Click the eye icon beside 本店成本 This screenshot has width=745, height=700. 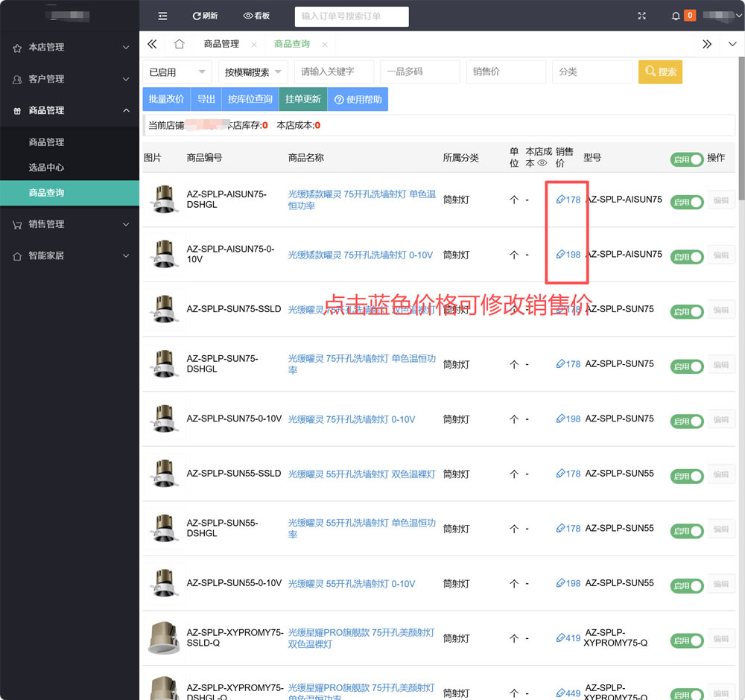tap(542, 162)
